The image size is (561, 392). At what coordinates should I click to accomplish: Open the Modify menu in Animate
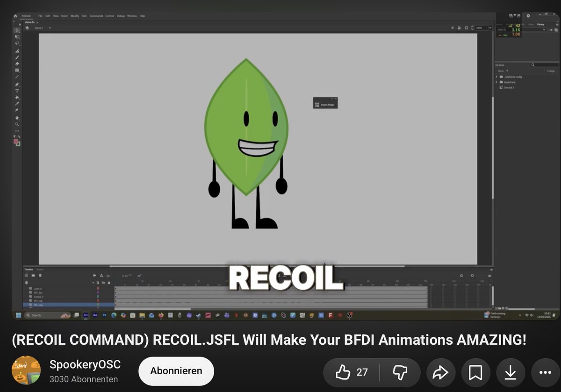coord(75,16)
